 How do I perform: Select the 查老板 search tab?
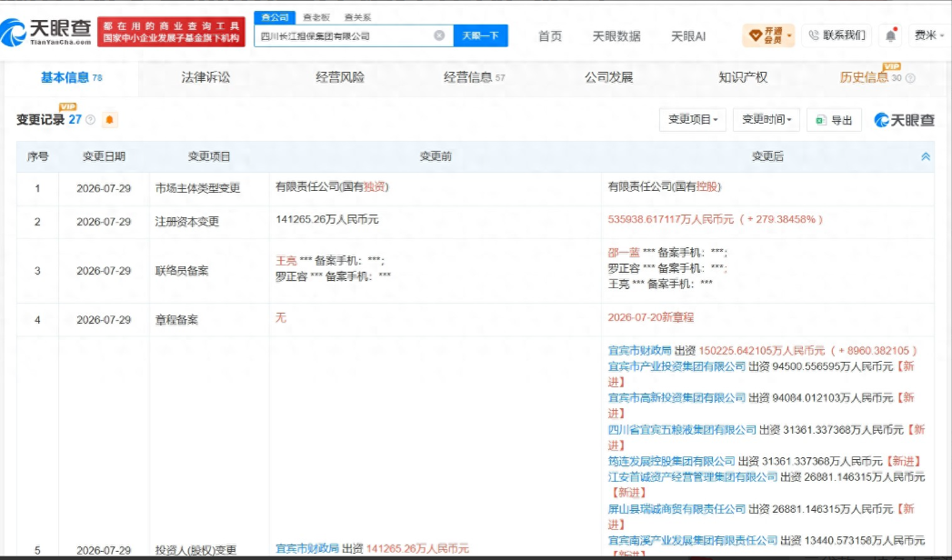click(x=316, y=17)
